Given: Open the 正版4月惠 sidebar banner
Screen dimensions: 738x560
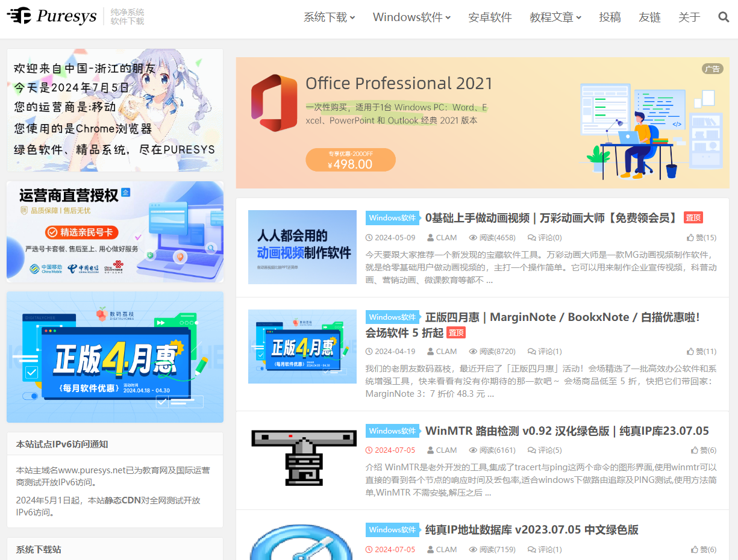Looking at the screenshot, I should coord(115,357).
